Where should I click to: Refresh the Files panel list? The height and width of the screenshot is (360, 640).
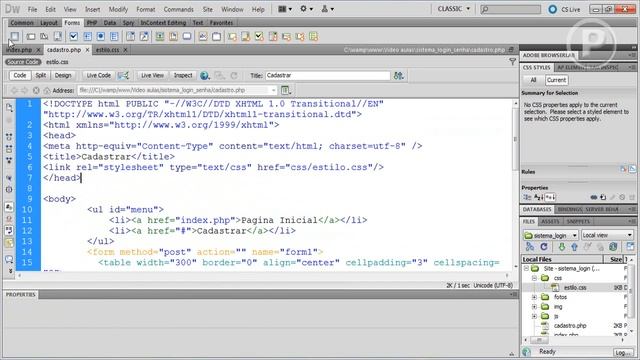[x=544, y=247]
